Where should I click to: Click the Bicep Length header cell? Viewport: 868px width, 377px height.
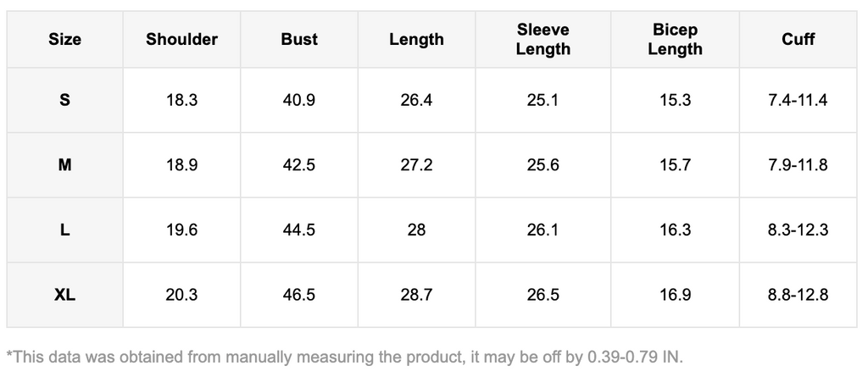tap(675, 39)
